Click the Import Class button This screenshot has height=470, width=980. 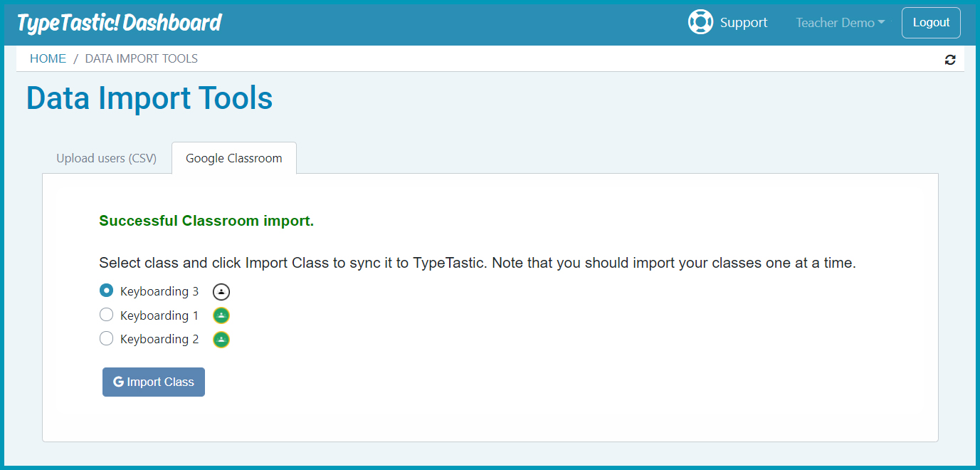point(154,382)
